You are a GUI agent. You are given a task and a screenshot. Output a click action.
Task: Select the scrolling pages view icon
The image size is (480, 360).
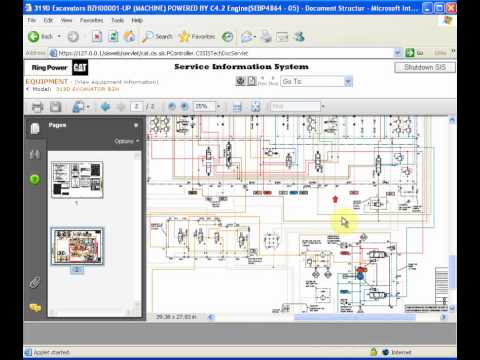coord(237,107)
